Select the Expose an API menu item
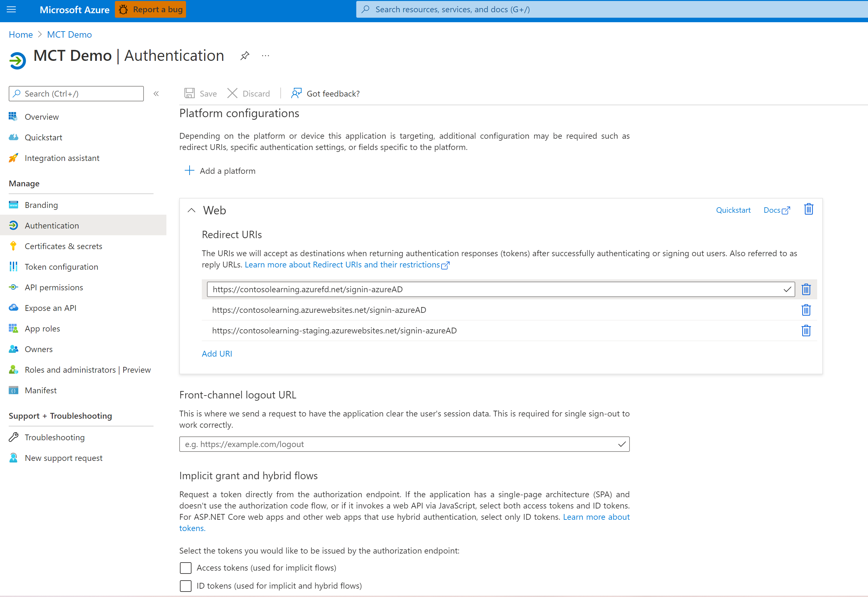This screenshot has width=868, height=597. (x=52, y=307)
